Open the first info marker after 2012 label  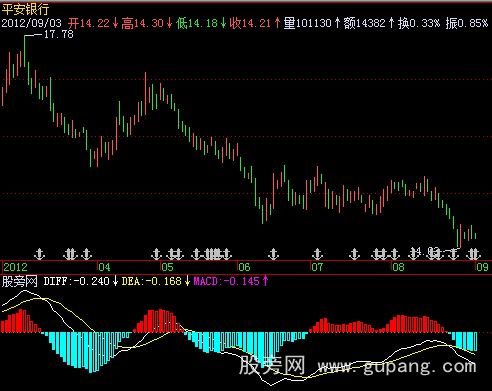[x=40, y=254]
